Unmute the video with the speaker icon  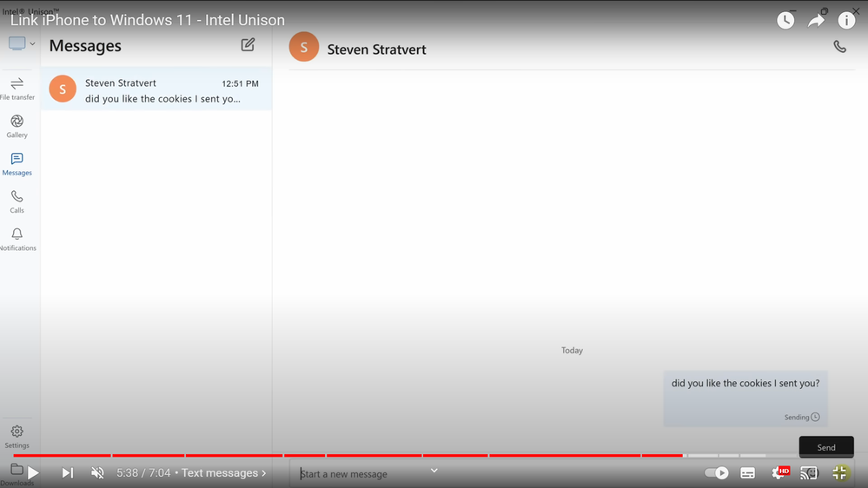[x=97, y=473]
